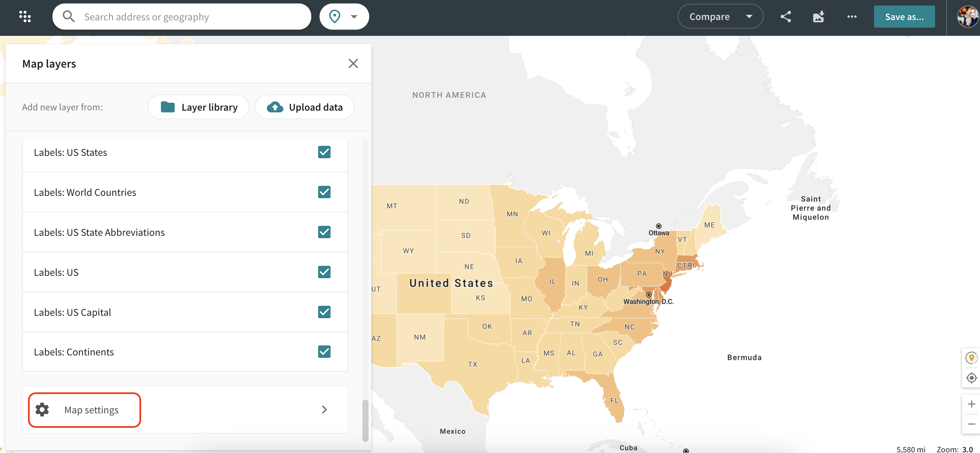
Task: Click the map pin tool at right edge
Action: [x=971, y=358]
